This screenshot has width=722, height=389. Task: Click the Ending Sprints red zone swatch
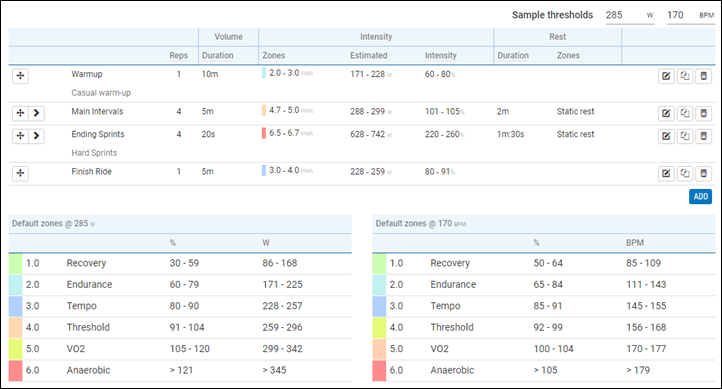(264, 133)
